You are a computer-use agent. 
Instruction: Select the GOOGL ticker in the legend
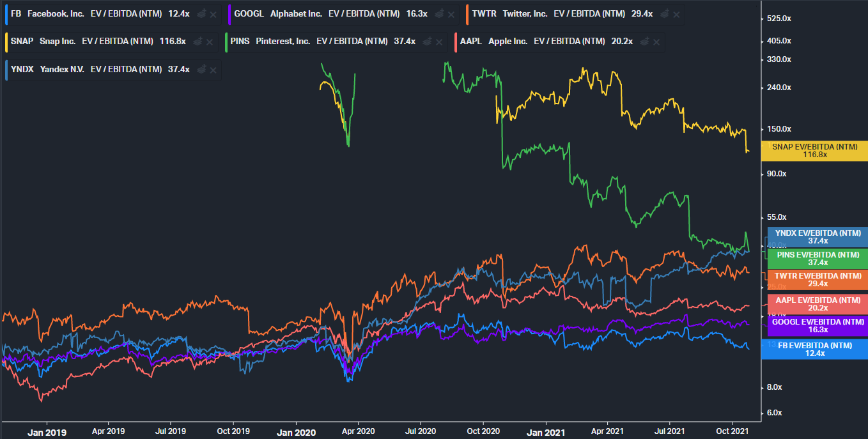[249, 13]
